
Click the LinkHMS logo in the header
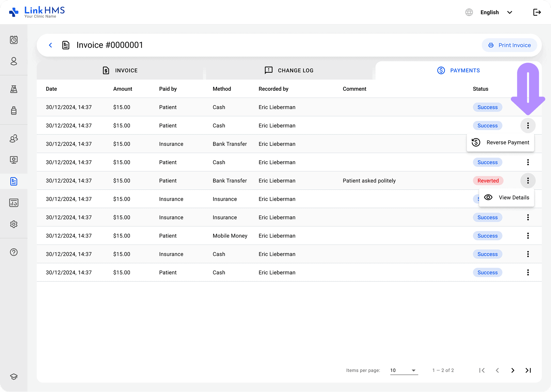pos(37,12)
